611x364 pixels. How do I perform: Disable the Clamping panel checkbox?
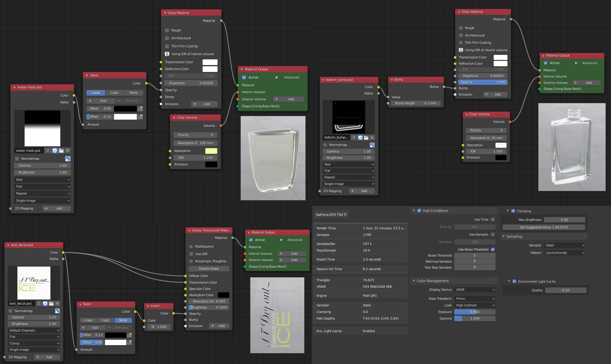513,211
